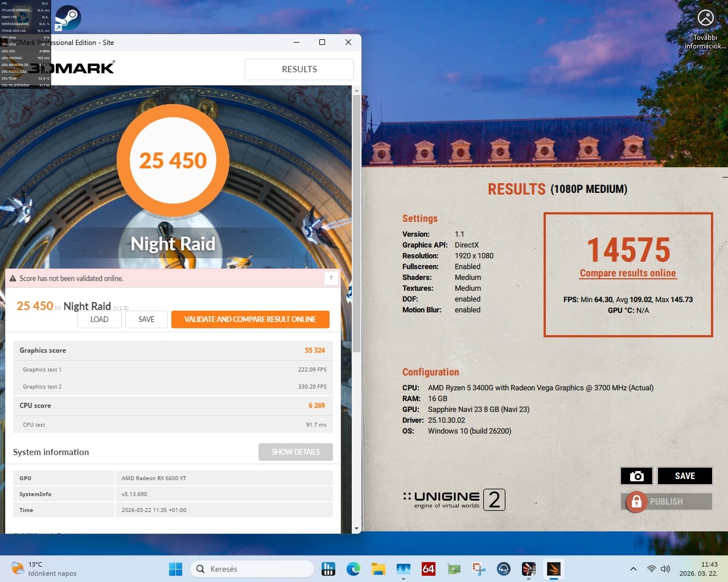Click the locked PUBLISH button in Unigine
Image resolution: width=728 pixels, height=582 pixels.
(x=667, y=502)
